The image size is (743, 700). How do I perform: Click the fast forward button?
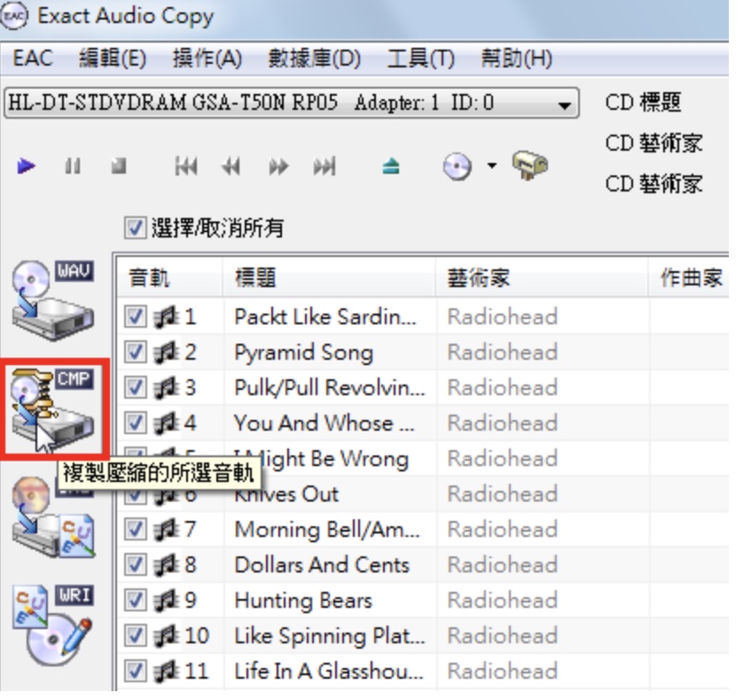pyautogui.click(x=278, y=167)
